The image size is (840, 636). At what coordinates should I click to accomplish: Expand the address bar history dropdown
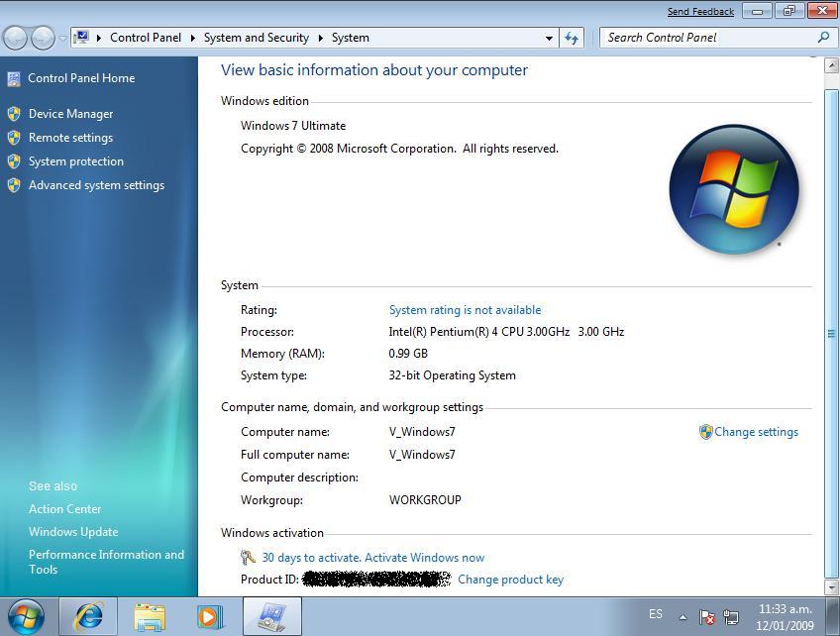tap(549, 38)
